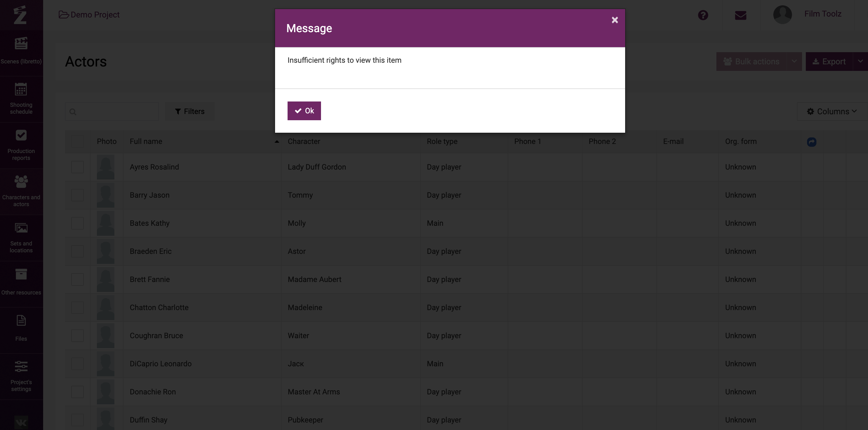This screenshot has height=430, width=868.
Task: Click Main role type for Bates Kathy
Action: click(435, 223)
